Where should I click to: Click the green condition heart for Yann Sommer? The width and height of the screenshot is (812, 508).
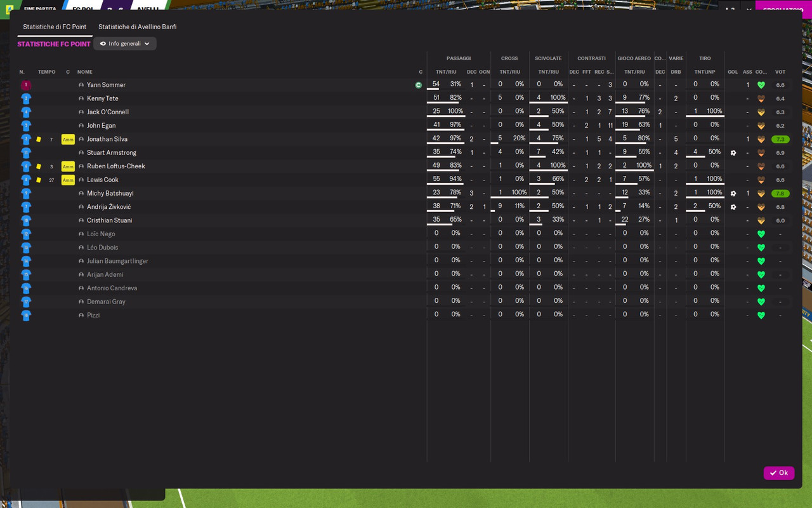(x=761, y=85)
